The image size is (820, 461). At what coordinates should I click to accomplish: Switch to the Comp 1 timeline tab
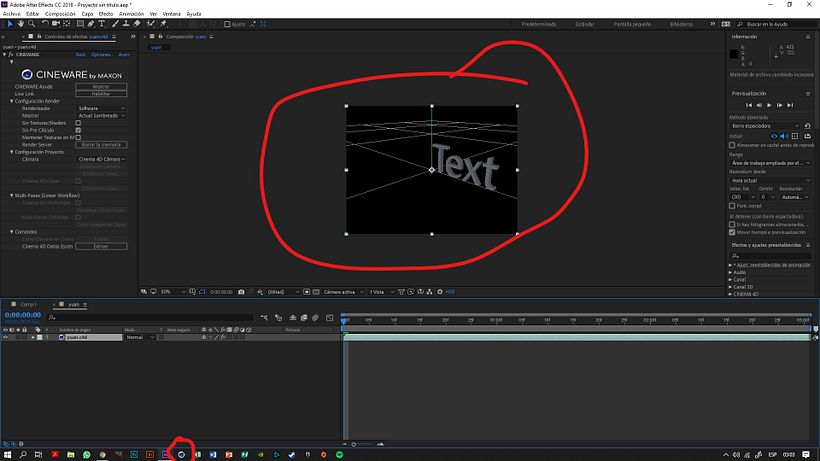[28, 304]
